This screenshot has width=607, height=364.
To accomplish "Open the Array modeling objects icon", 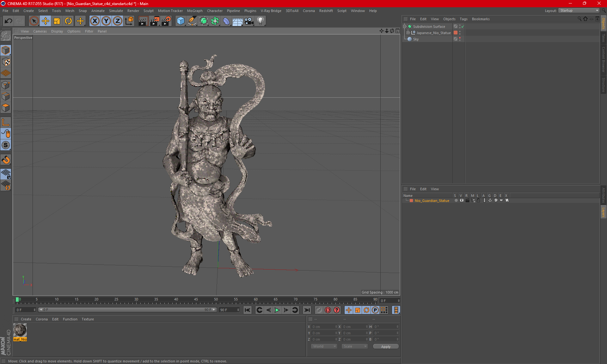I will (x=215, y=21).
